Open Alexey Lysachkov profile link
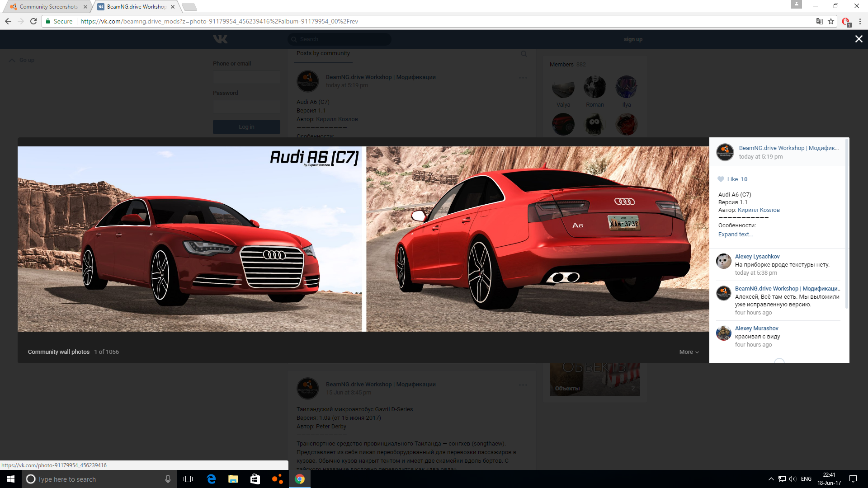Screen dimensions: 868x488 [x=757, y=257]
